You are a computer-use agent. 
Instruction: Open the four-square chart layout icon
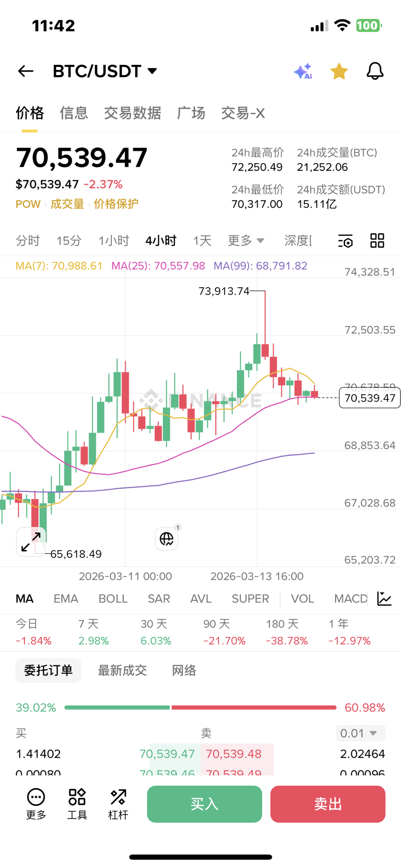tap(377, 240)
